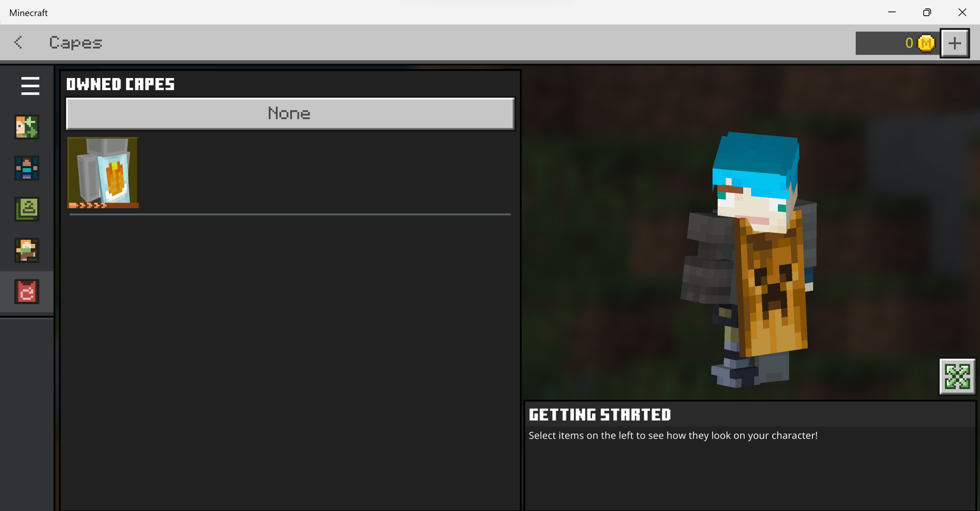Screen dimensions: 980x511
Task: Open the character style icon with Steve
Action: click(27, 168)
